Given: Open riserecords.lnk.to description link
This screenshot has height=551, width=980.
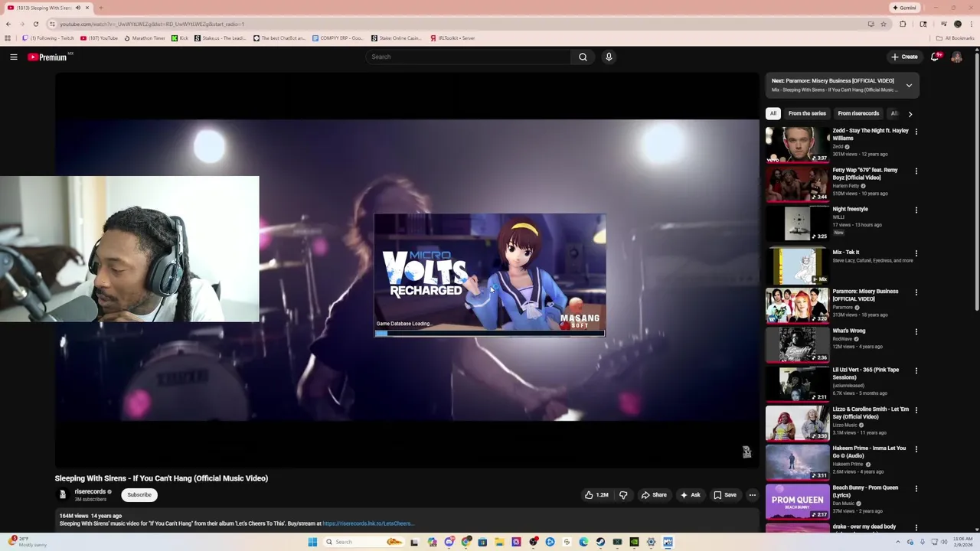Looking at the screenshot, I should click(x=368, y=523).
